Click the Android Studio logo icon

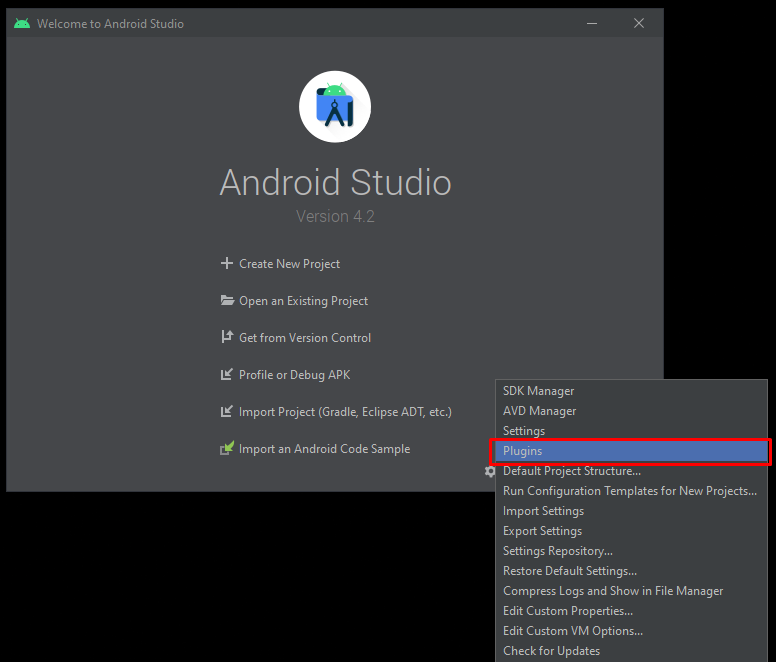[335, 107]
